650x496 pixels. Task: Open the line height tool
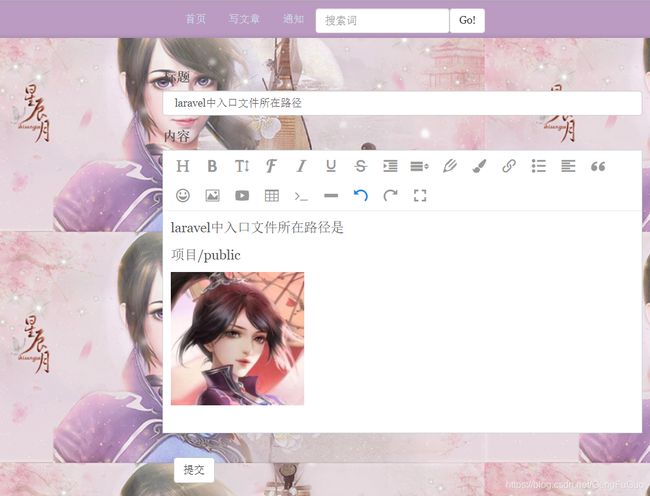(420, 166)
